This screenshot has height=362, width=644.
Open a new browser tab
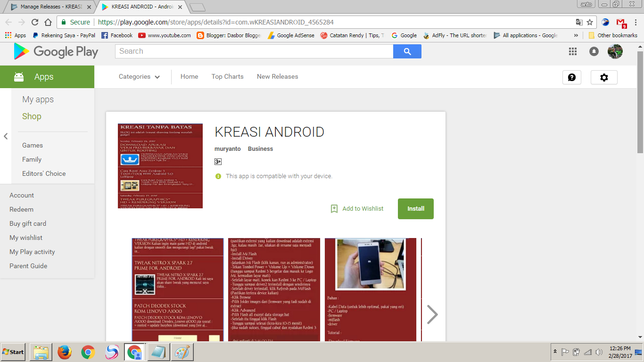(197, 7)
